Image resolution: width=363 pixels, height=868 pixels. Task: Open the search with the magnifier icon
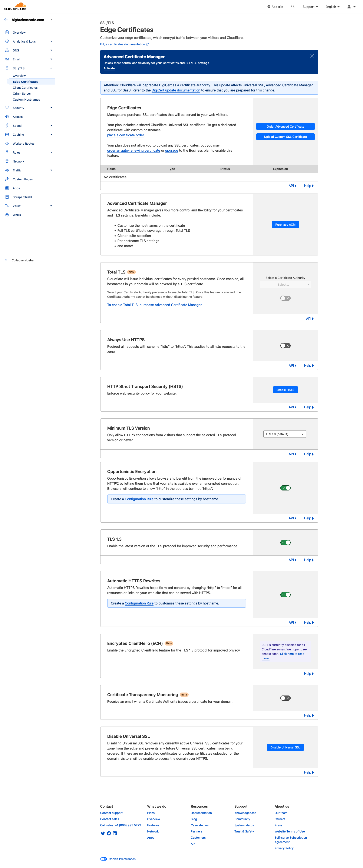pos(293,6)
